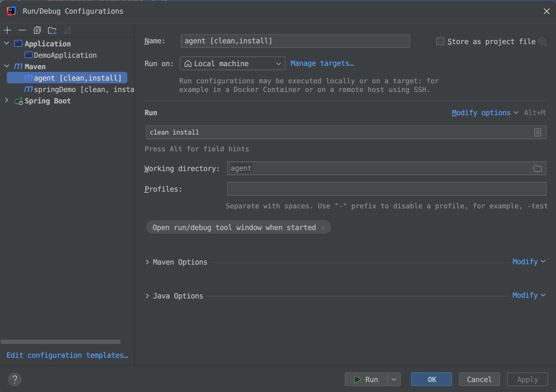The width and height of the screenshot is (556, 392).
Task: Confirm with the OK button
Action: click(x=432, y=379)
